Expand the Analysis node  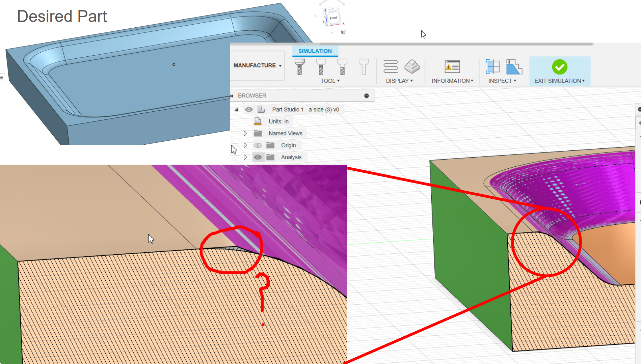(x=245, y=157)
